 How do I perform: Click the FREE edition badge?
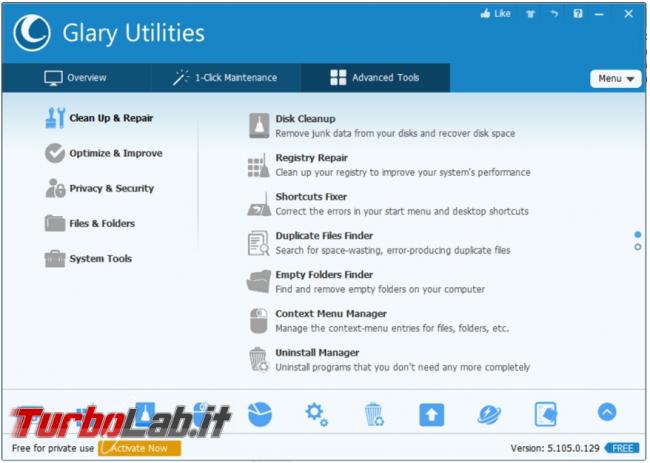coord(622,448)
